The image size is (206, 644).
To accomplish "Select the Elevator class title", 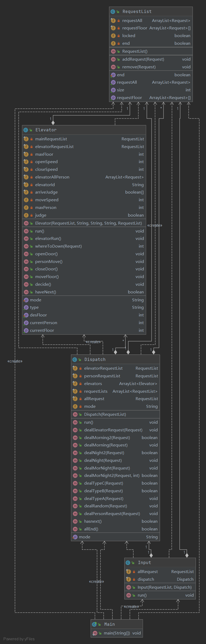I will (x=46, y=130).
